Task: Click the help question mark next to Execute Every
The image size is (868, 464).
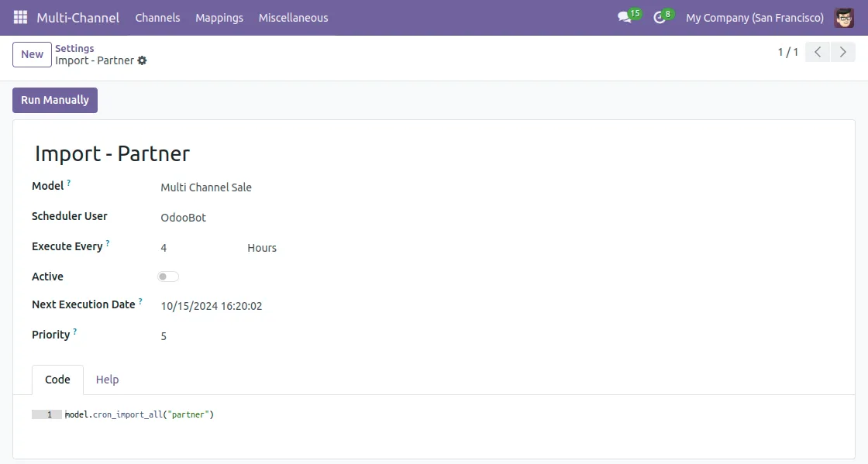Action: tap(108, 242)
